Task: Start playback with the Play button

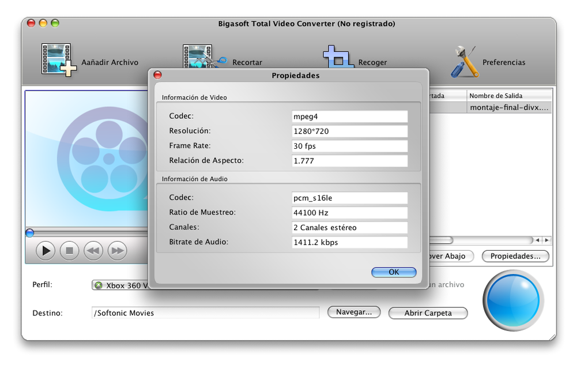Action: tap(46, 251)
